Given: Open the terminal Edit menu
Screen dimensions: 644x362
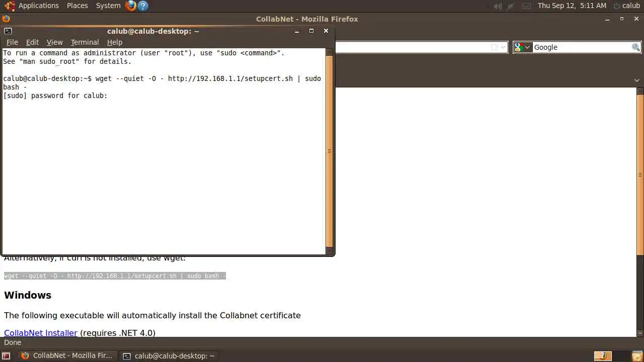Looking at the screenshot, I should 32,42.
